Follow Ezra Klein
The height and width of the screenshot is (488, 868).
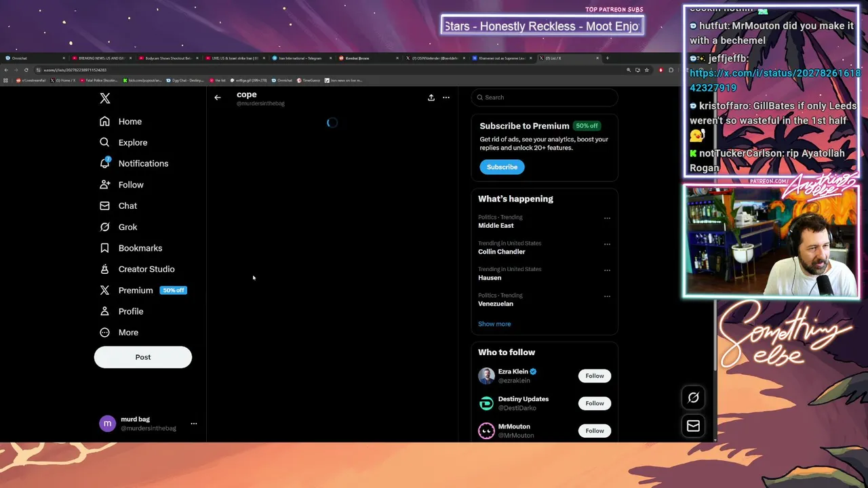coord(595,375)
